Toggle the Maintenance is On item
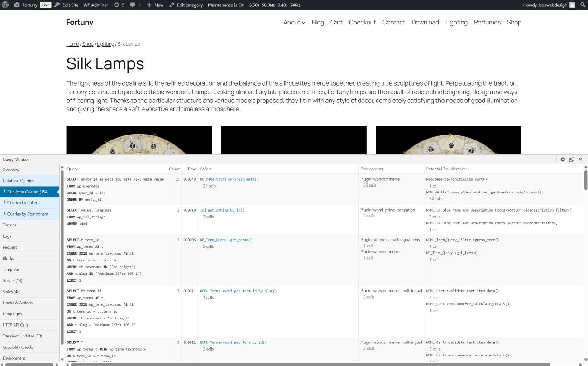The image size is (588, 366). pyautogui.click(x=226, y=5)
